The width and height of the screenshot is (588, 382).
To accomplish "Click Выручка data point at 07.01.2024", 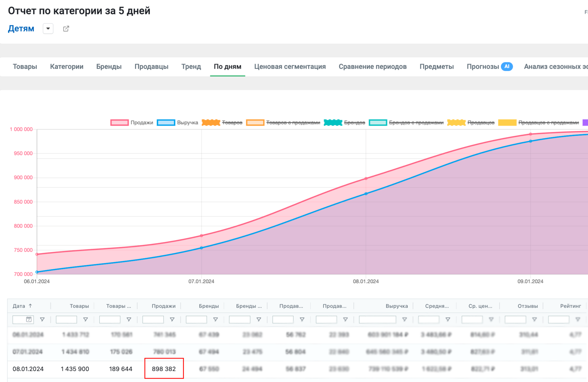I will click(201, 248).
